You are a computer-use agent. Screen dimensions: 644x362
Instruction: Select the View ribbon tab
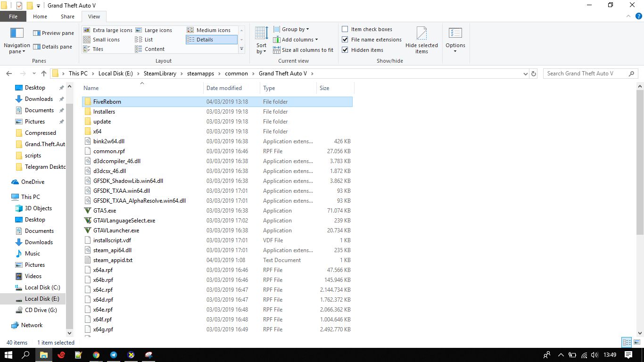pyautogui.click(x=94, y=16)
